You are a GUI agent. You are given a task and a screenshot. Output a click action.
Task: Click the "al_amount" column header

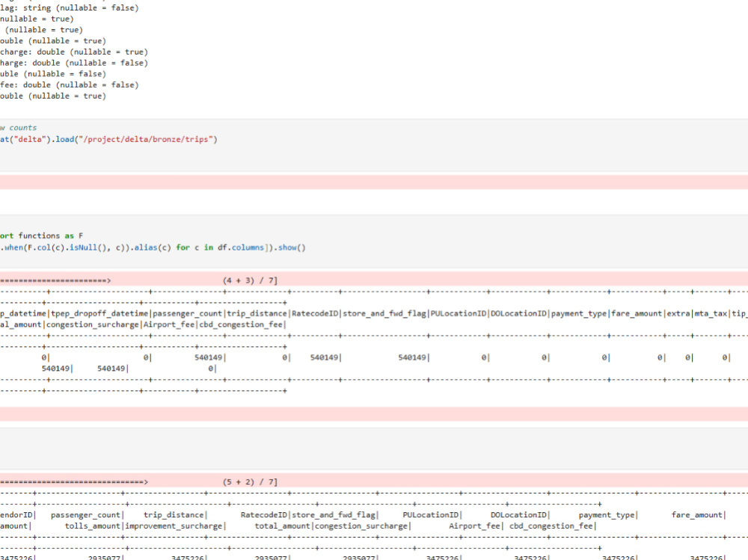(x=20, y=324)
